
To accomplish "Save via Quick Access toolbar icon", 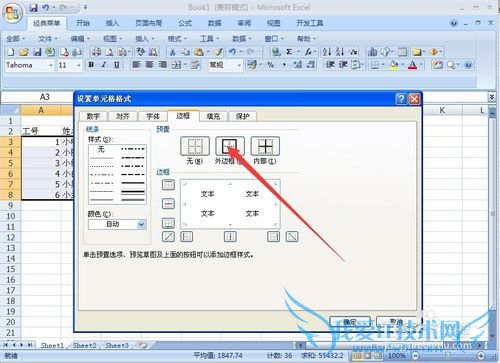I will click(x=34, y=8).
